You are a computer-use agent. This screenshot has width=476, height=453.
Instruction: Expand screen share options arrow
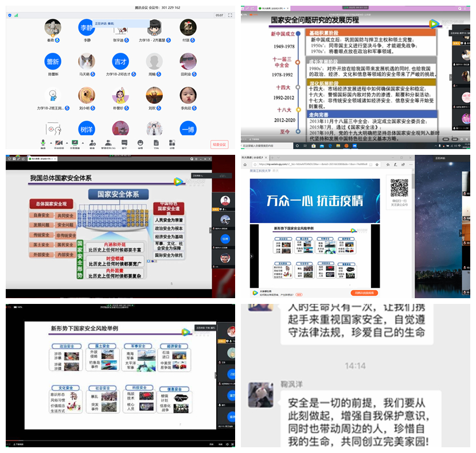(81, 142)
